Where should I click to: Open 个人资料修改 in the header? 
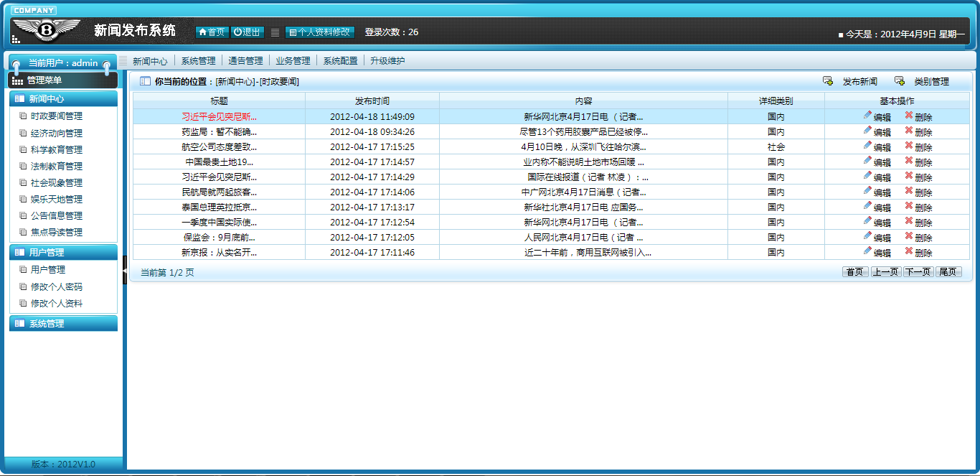click(x=320, y=32)
